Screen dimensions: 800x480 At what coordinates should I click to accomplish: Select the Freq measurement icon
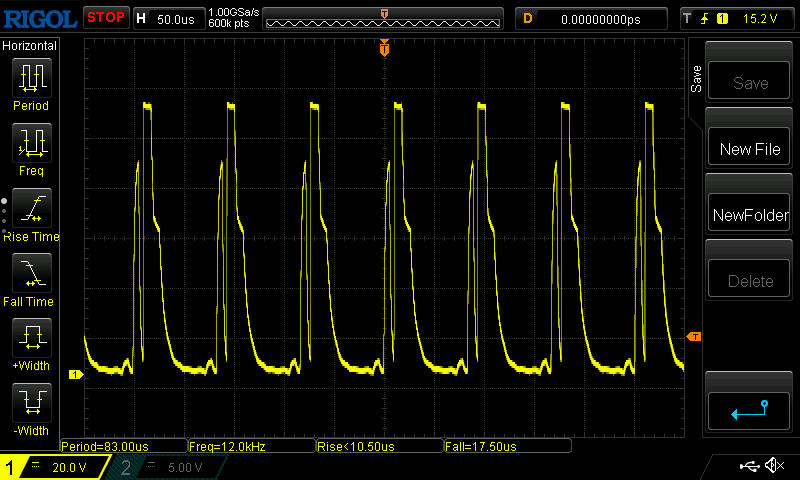pos(30,142)
